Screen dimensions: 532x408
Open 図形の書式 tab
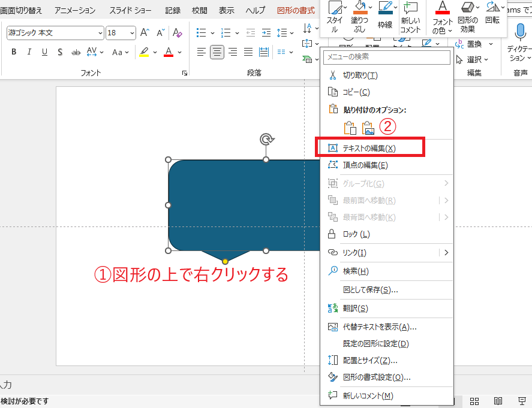pyautogui.click(x=296, y=11)
